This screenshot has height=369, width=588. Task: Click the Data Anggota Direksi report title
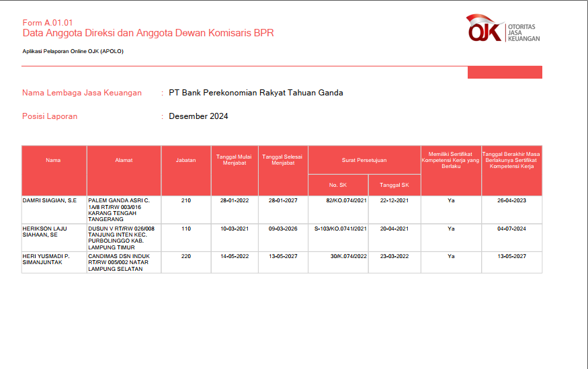148,33
